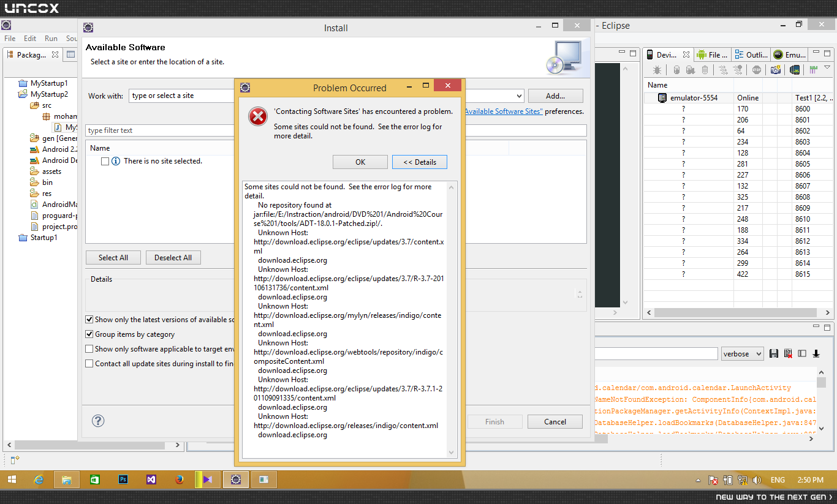837x504 pixels.
Task: Click the LogCat search filter field
Action: tap(656, 354)
